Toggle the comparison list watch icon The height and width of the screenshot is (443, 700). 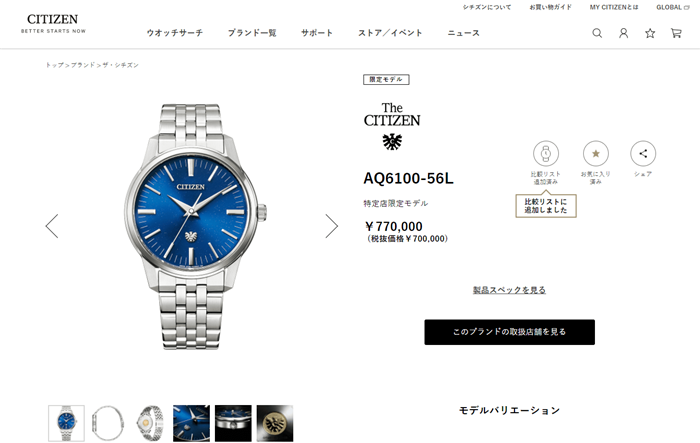coord(546,154)
